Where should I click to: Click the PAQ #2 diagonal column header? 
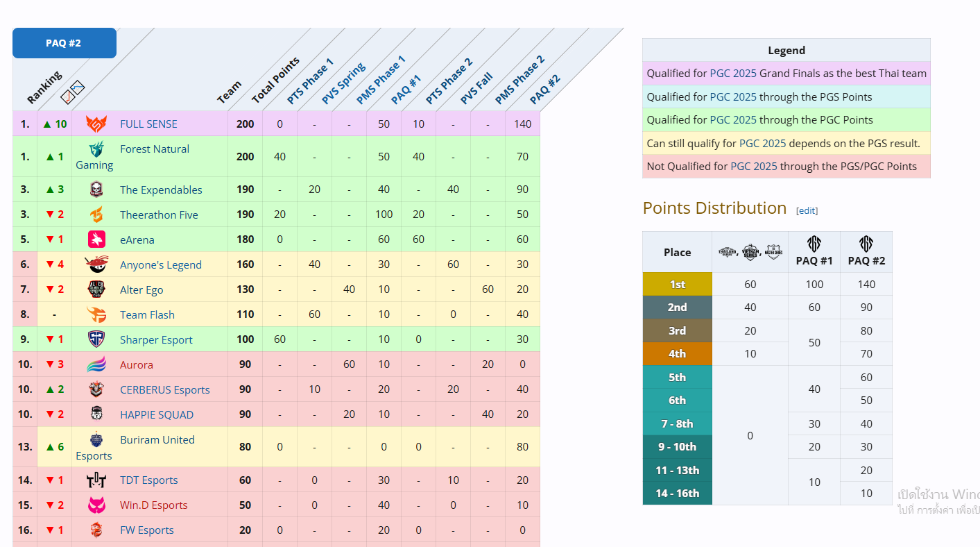click(x=545, y=90)
